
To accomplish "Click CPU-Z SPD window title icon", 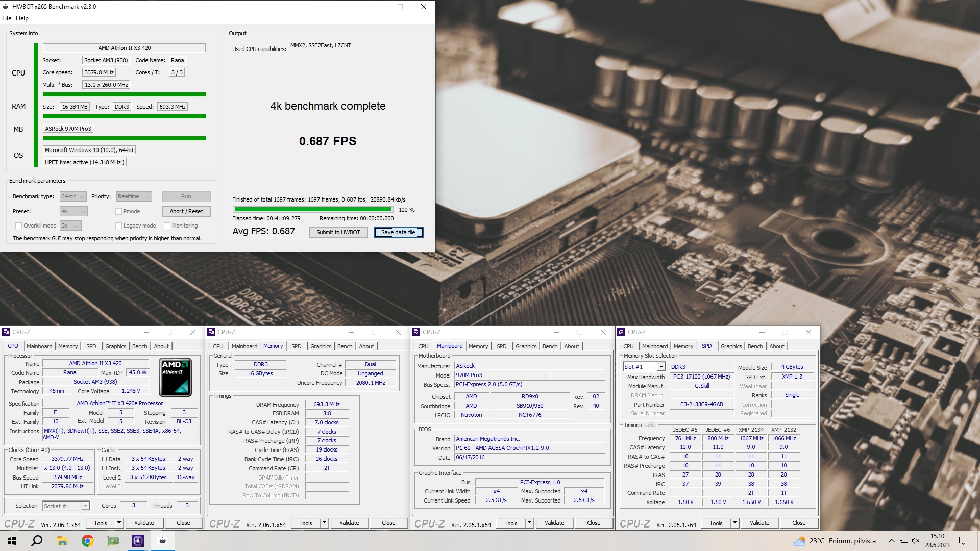I will (x=621, y=332).
